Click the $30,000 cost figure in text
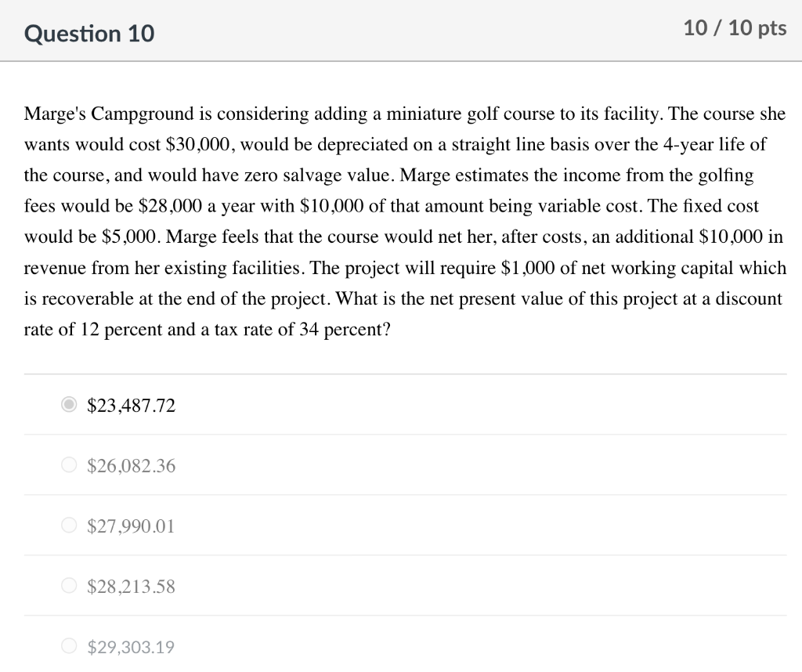This screenshot has height=672, width=802. pyautogui.click(x=200, y=145)
